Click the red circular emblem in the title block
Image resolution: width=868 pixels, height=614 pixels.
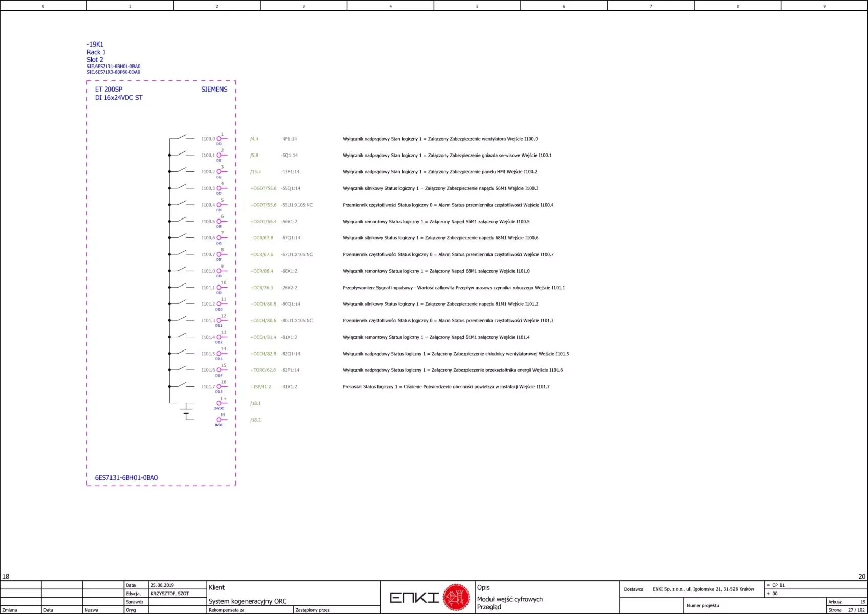[456, 597]
